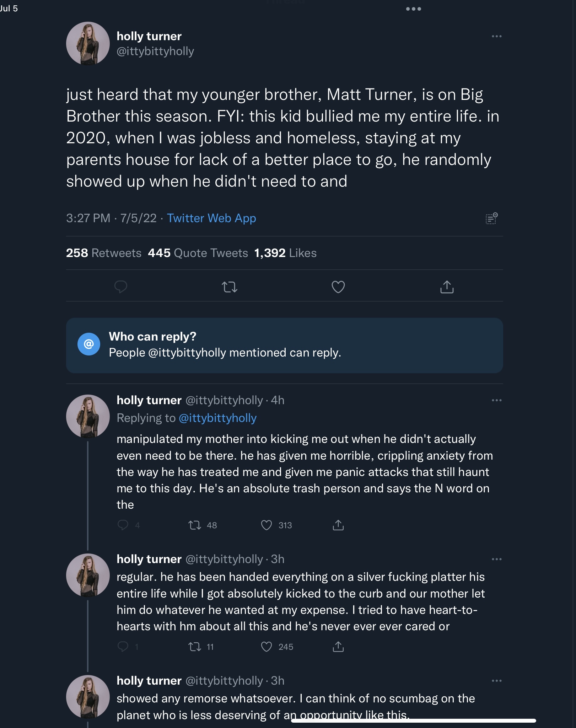Open the top three-dot overflow menu

[413, 9]
